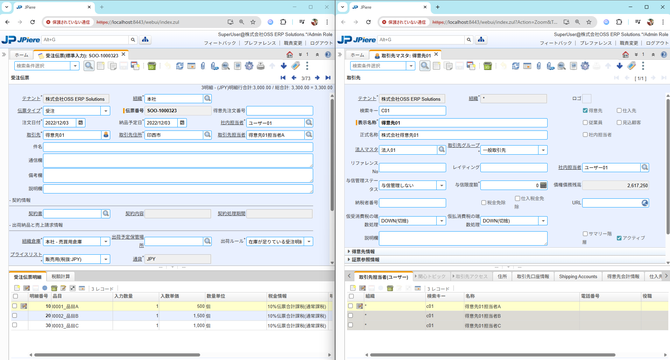Click the Process gear icon in left window toolbar

(x=249, y=66)
